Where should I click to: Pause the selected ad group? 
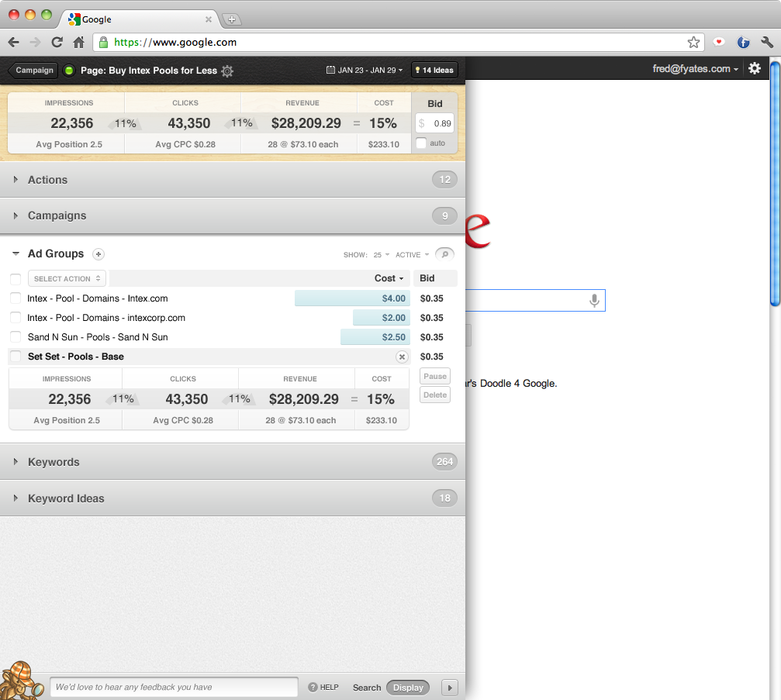435,377
